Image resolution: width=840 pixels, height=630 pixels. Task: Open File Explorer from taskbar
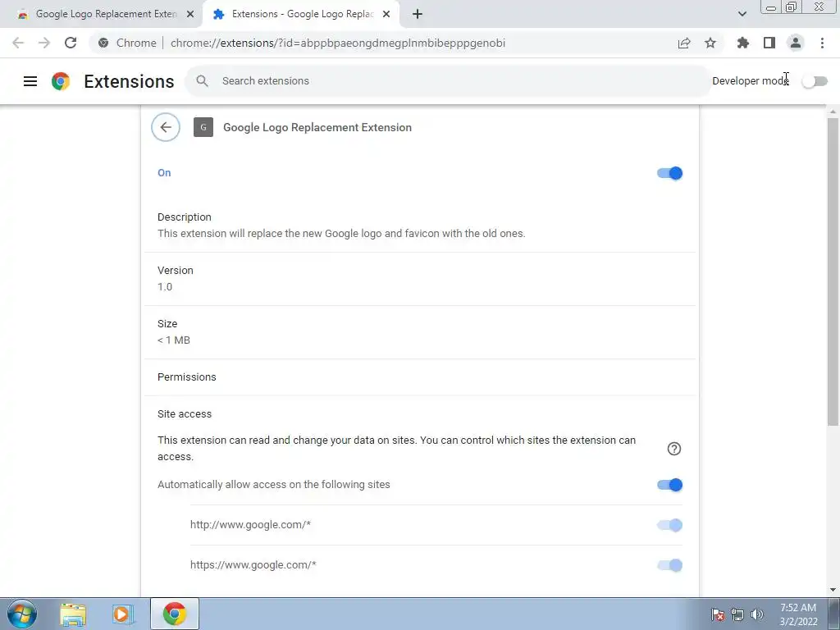coord(73,614)
